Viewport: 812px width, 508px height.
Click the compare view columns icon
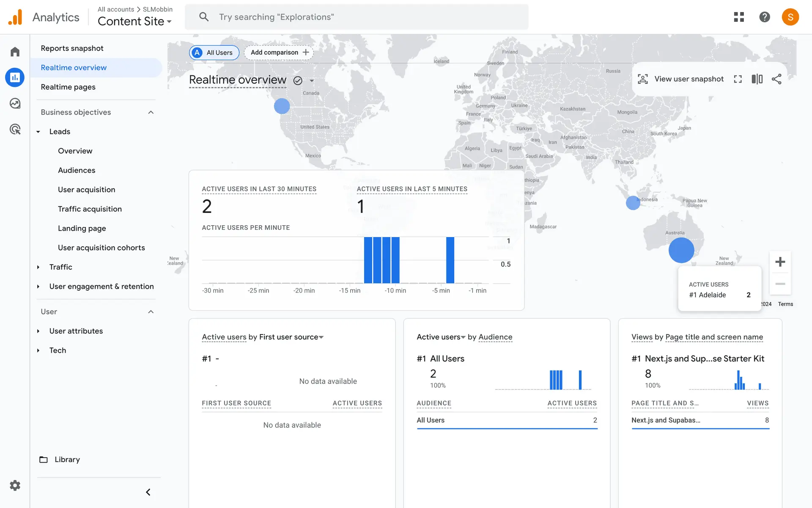pyautogui.click(x=757, y=79)
